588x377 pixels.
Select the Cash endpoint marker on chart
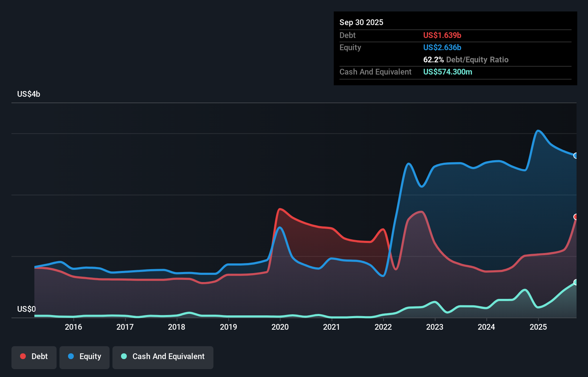coord(576,282)
